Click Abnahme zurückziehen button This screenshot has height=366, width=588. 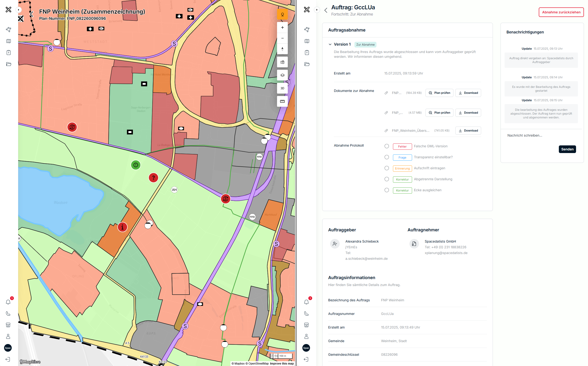(561, 12)
